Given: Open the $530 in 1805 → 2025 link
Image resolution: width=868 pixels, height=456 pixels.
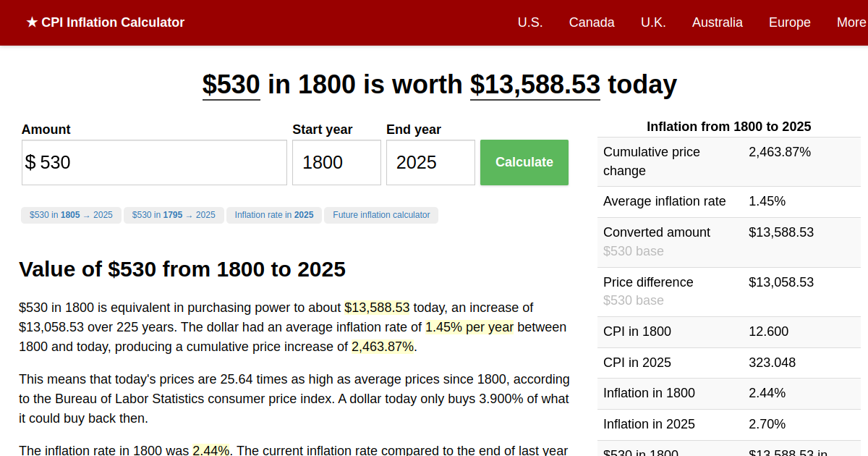Looking at the screenshot, I should [71, 215].
